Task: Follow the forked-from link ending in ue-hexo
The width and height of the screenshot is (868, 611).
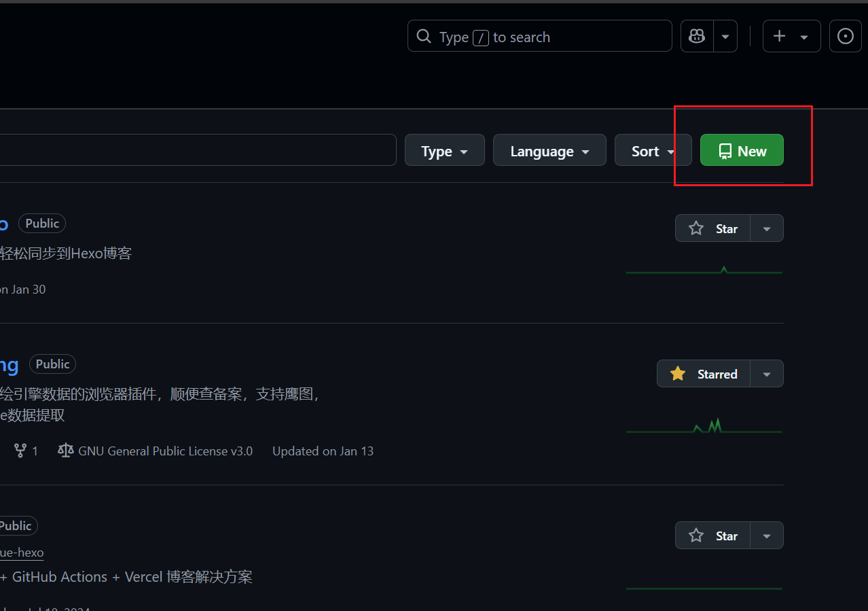Action: [22, 553]
